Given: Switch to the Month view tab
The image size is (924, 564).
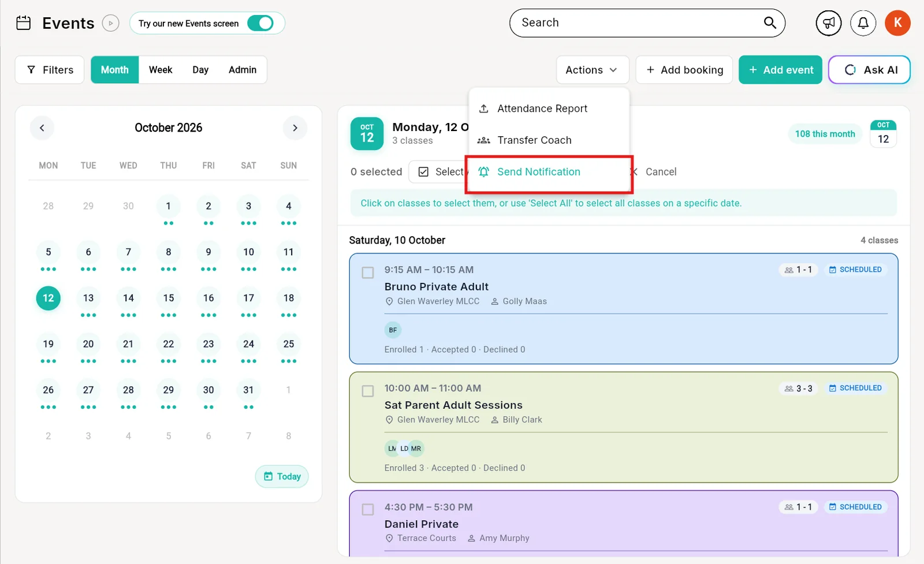Looking at the screenshot, I should click(x=115, y=70).
